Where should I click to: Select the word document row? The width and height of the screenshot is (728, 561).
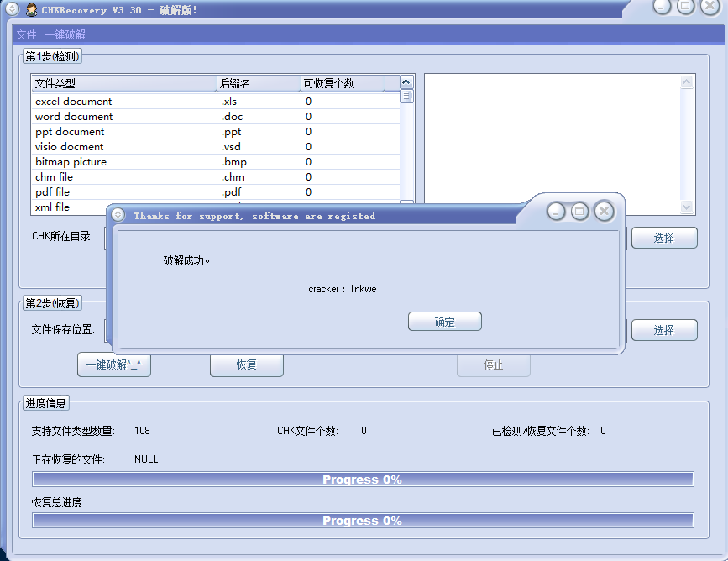tap(216, 117)
